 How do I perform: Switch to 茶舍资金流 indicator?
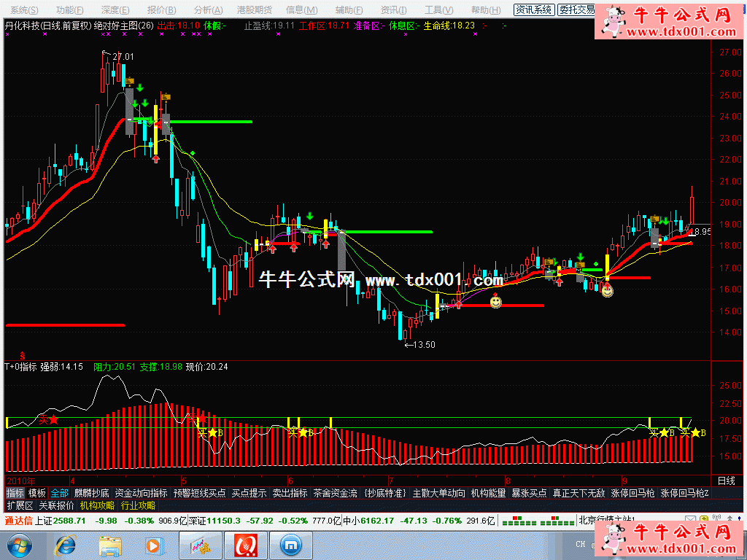point(335,493)
